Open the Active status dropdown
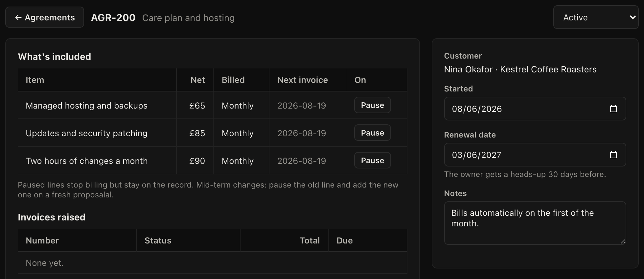Viewport: 644px width, 279px height. [596, 17]
